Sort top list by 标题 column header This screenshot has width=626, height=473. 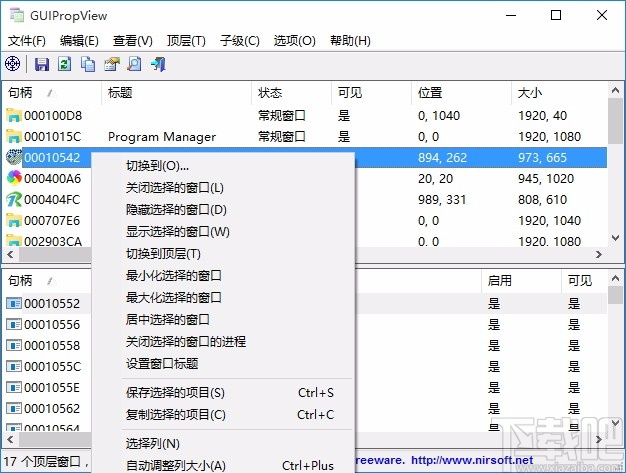click(x=176, y=93)
